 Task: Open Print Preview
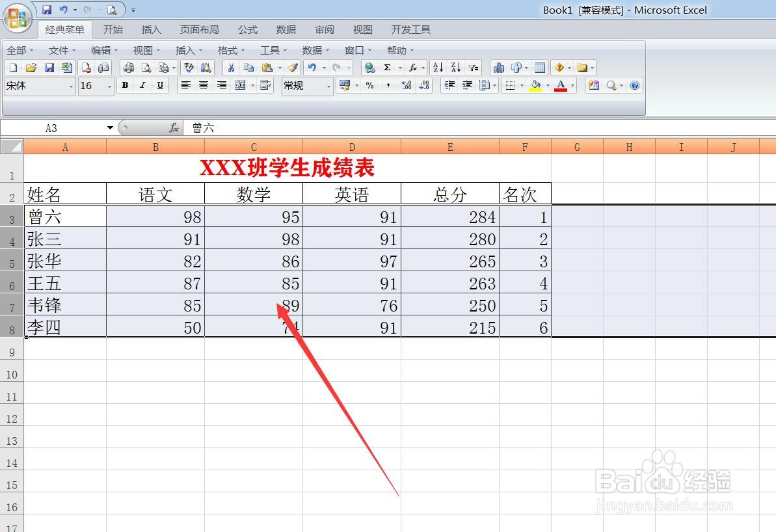[x=146, y=67]
